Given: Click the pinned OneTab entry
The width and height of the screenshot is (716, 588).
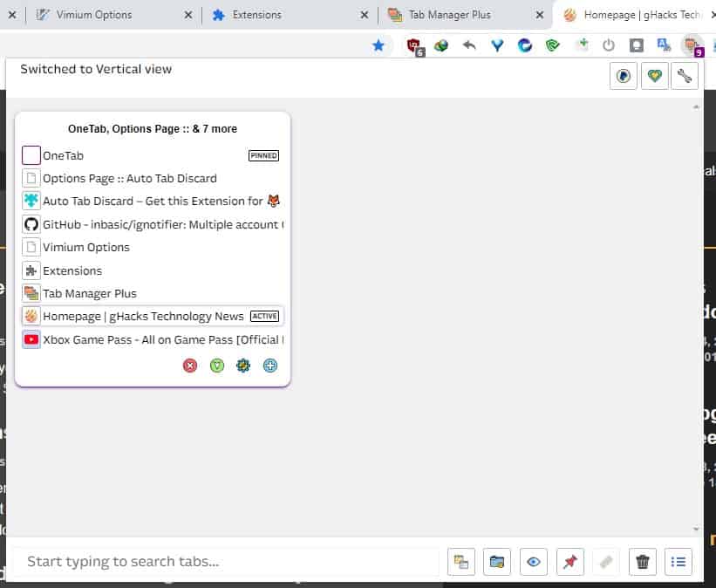Looking at the screenshot, I should 65,155.
